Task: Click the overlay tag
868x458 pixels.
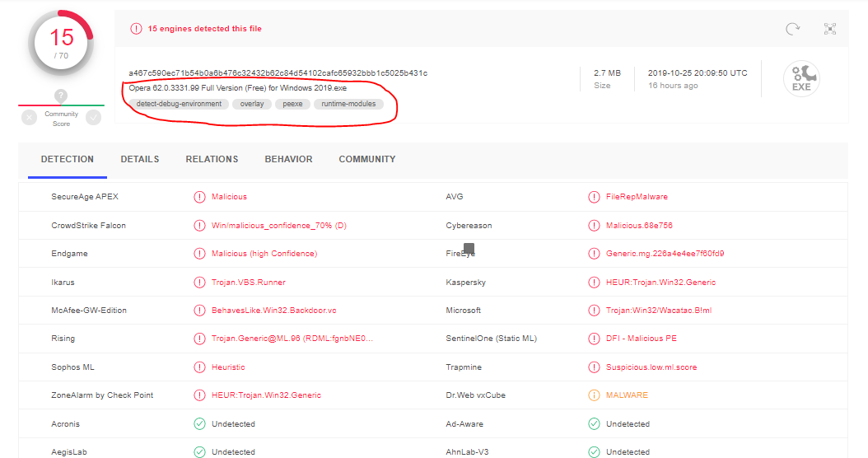Action: click(x=252, y=104)
